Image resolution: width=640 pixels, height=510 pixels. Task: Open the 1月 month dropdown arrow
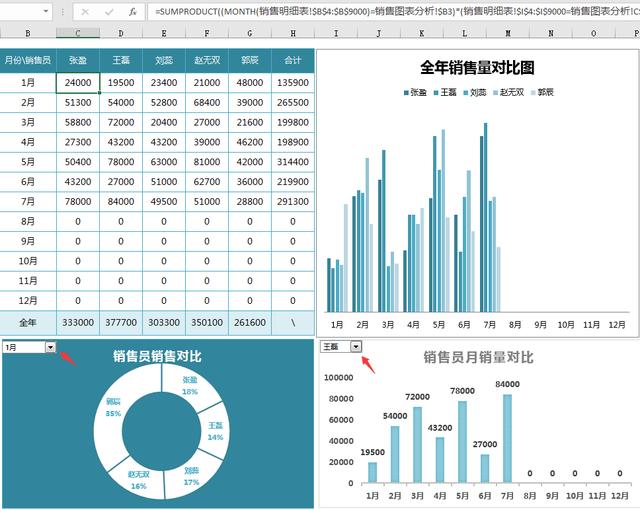click(x=50, y=347)
